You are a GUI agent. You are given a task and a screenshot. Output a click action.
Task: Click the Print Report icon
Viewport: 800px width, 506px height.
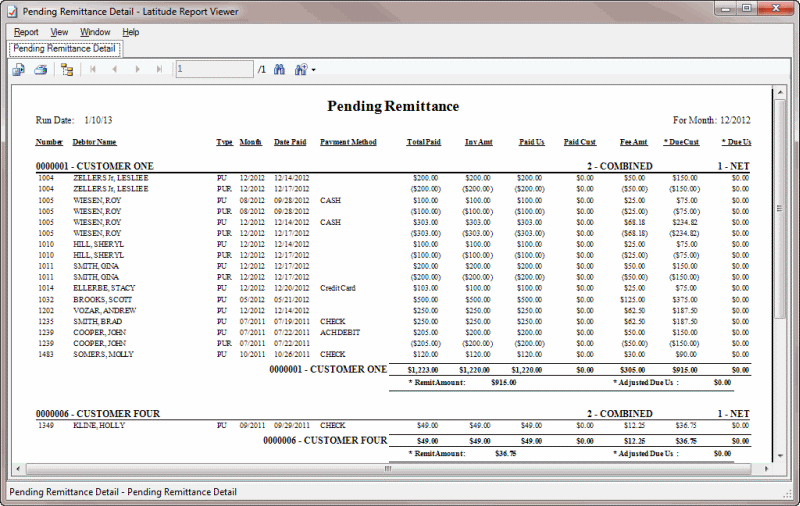(x=41, y=70)
